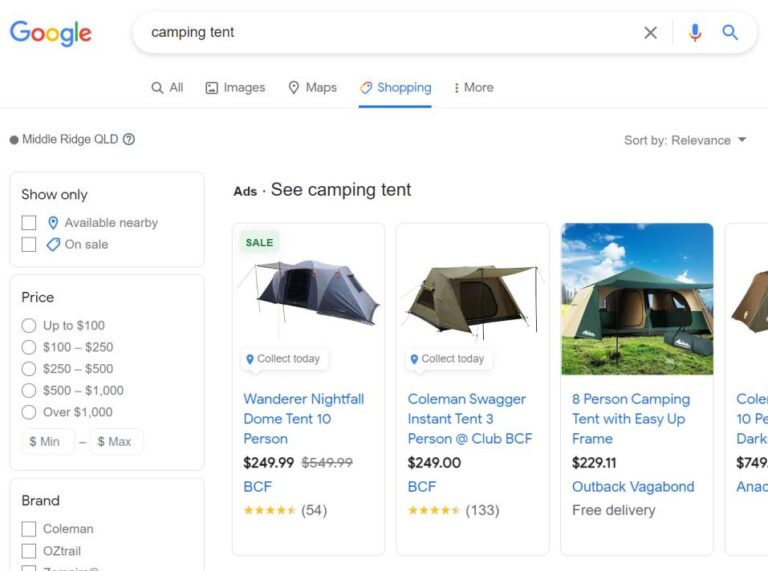Screen dimensions: 768x571
Task: Enable the Available nearby checkbox
Action: tap(29, 223)
